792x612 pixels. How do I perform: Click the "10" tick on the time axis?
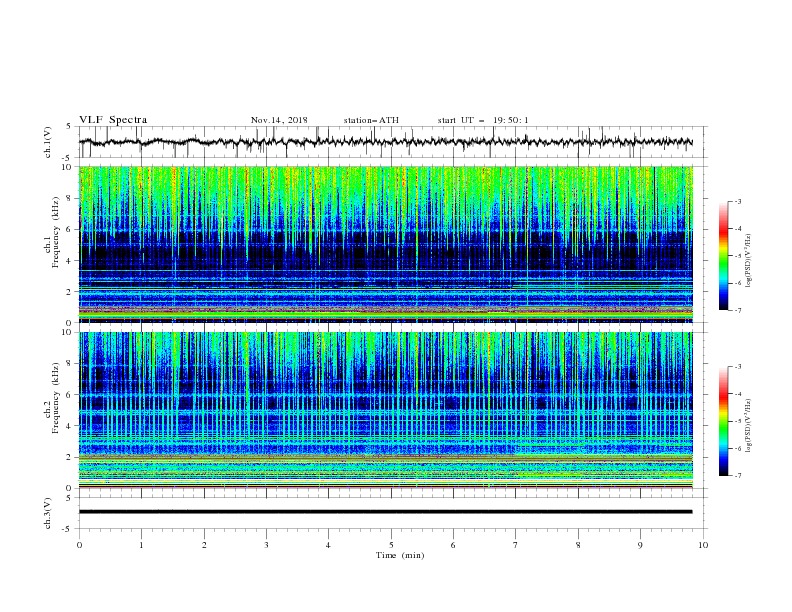(x=703, y=545)
